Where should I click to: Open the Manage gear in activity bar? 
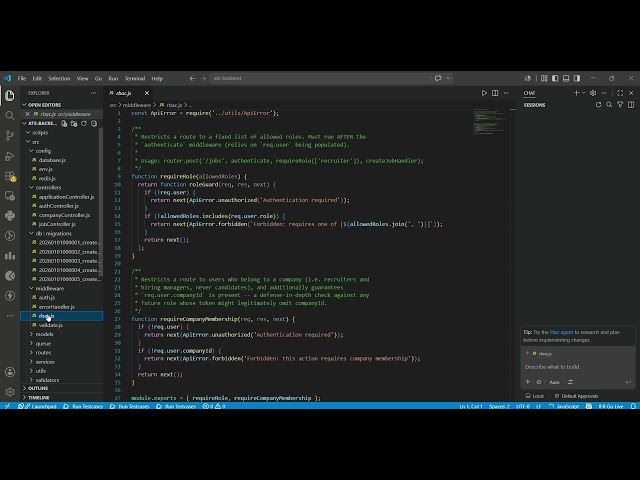coord(10,392)
